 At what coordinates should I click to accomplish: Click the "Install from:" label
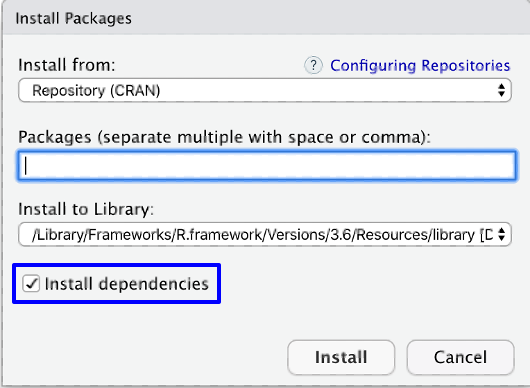(x=67, y=65)
